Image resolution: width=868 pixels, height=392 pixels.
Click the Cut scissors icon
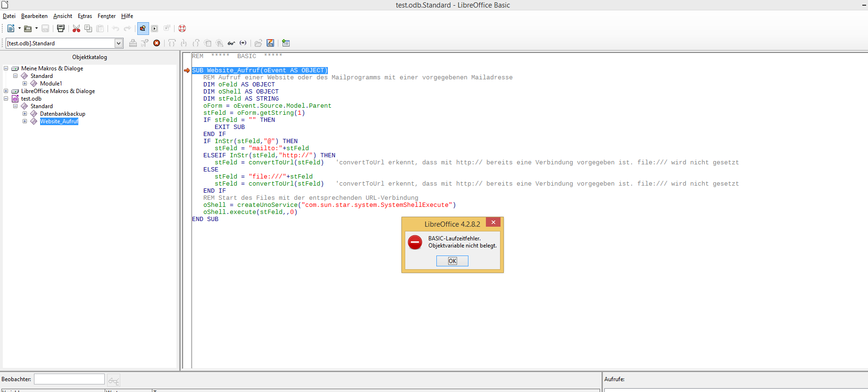click(76, 28)
